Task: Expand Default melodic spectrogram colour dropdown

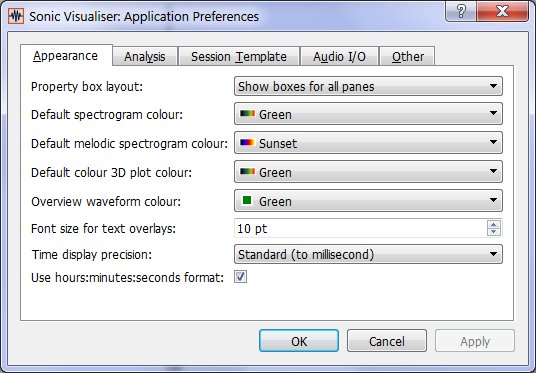Action: [368, 143]
